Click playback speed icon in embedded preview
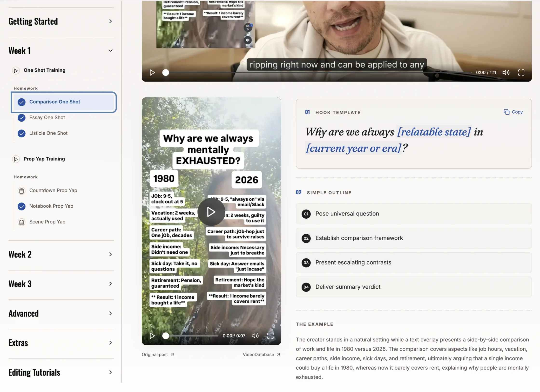The height and width of the screenshot is (392, 540). 248,27
